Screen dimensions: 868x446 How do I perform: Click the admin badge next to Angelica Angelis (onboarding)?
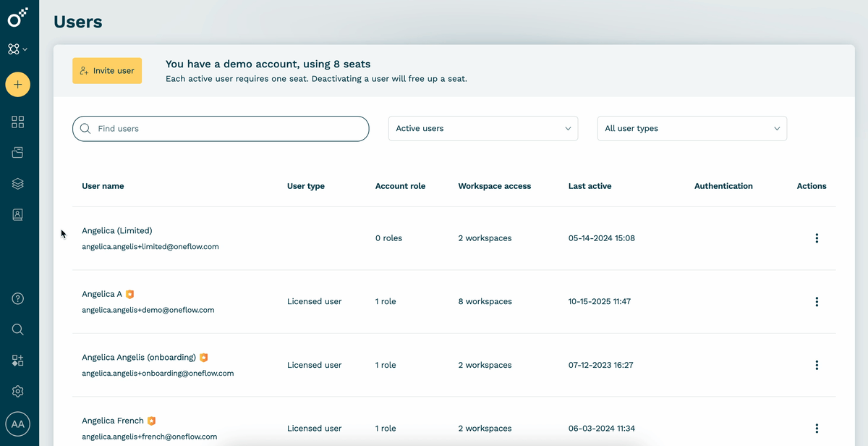pos(204,358)
